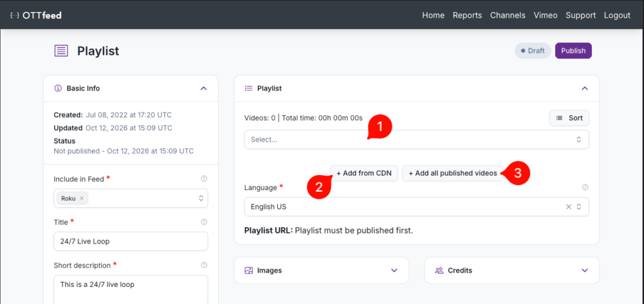Open Reports from top navigation
The width and height of the screenshot is (644, 304).
click(x=467, y=15)
